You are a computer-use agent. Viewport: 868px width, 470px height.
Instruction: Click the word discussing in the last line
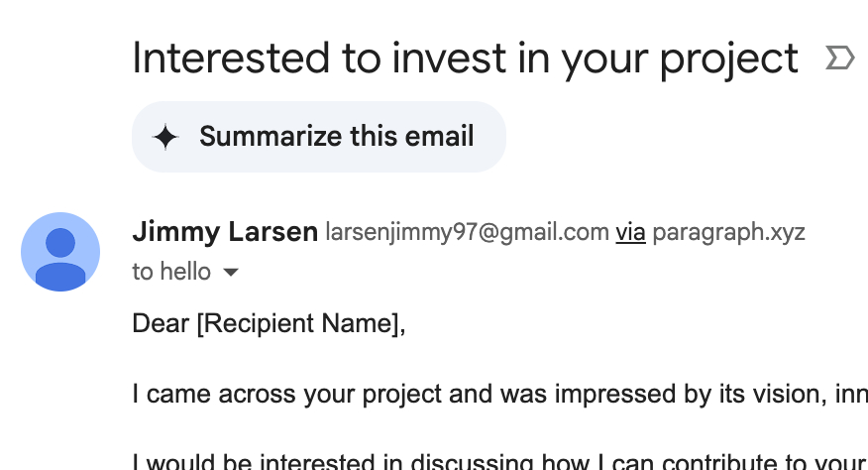(x=473, y=462)
